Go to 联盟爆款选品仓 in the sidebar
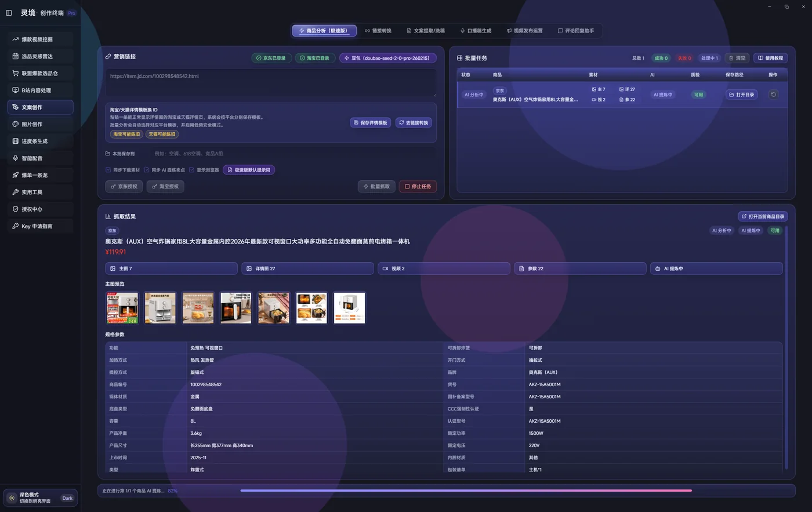Image resolution: width=812 pixels, height=512 pixels. 40,73
